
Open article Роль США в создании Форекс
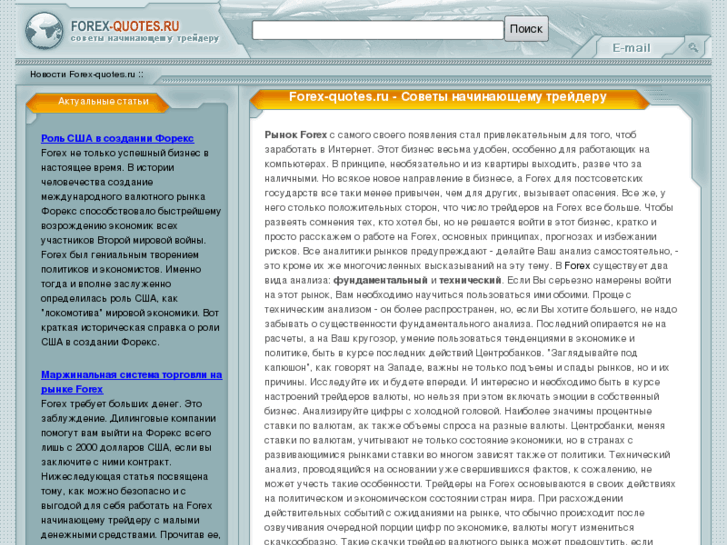(117, 138)
